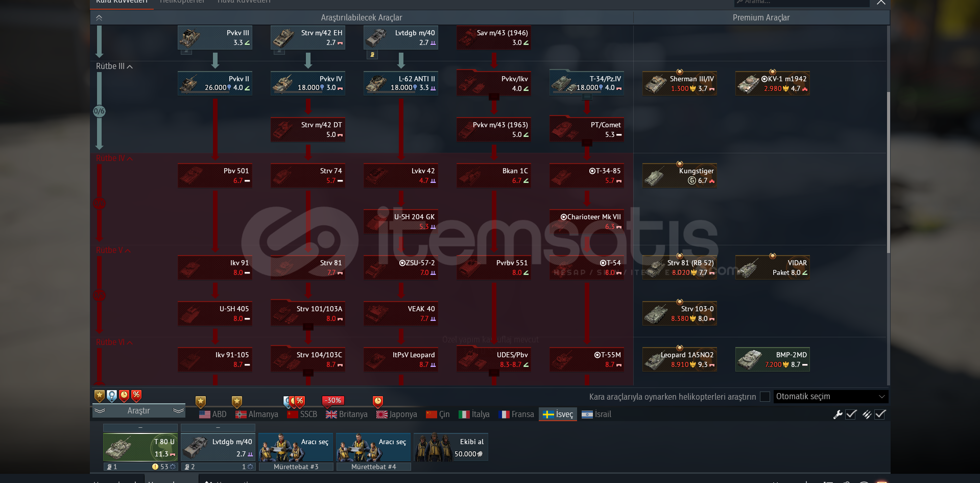Switch to the İsrail nation tab
The image size is (980, 483).
coord(596,415)
